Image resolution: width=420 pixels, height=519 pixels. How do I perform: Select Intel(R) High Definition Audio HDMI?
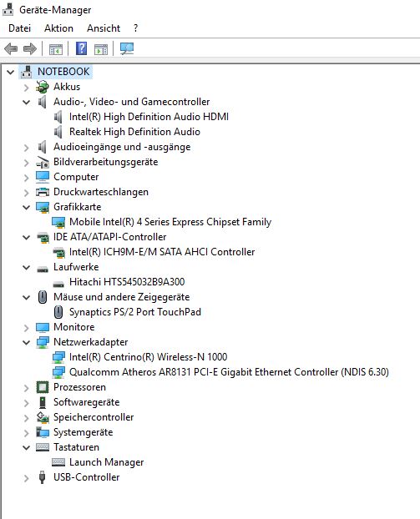point(149,117)
